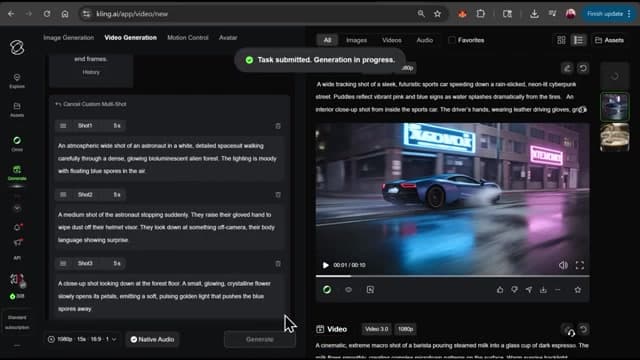The height and width of the screenshot is (360, 640).
Task: Open Assets in the left sidebar
Action: 17,110
